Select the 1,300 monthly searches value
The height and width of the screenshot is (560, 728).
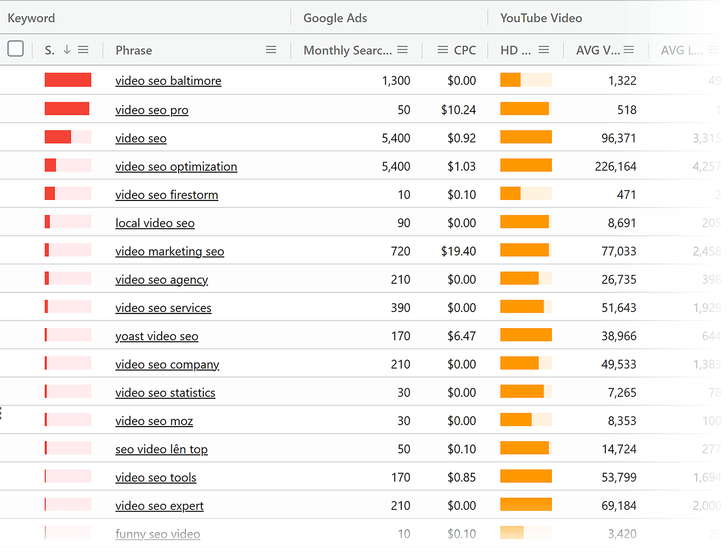pos(396,81)
